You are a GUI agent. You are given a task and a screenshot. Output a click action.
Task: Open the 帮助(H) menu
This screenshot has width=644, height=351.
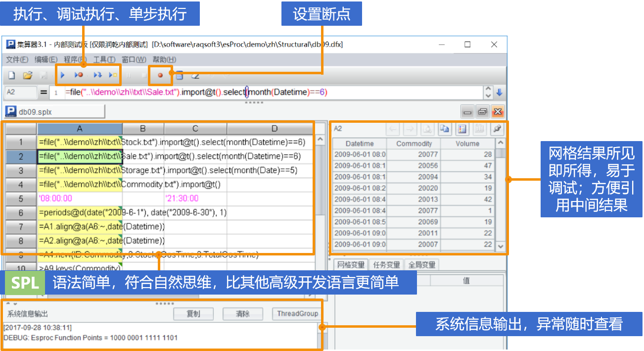pos(164,59)
